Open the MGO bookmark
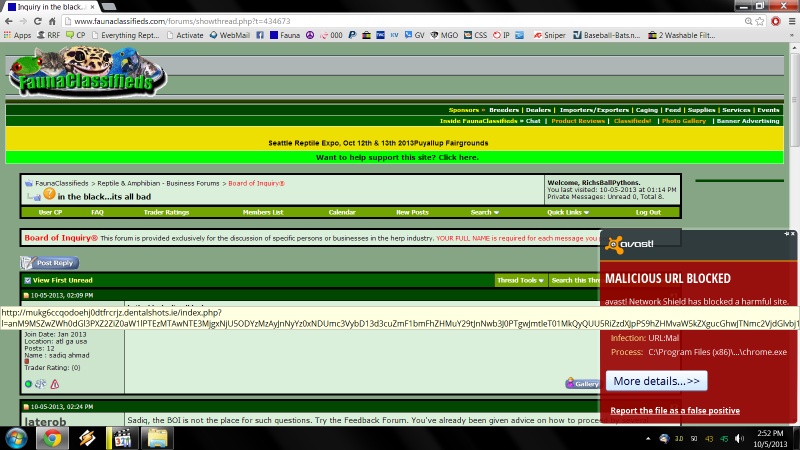Screen dimensions: 800x450 click(x=444, y=35)
